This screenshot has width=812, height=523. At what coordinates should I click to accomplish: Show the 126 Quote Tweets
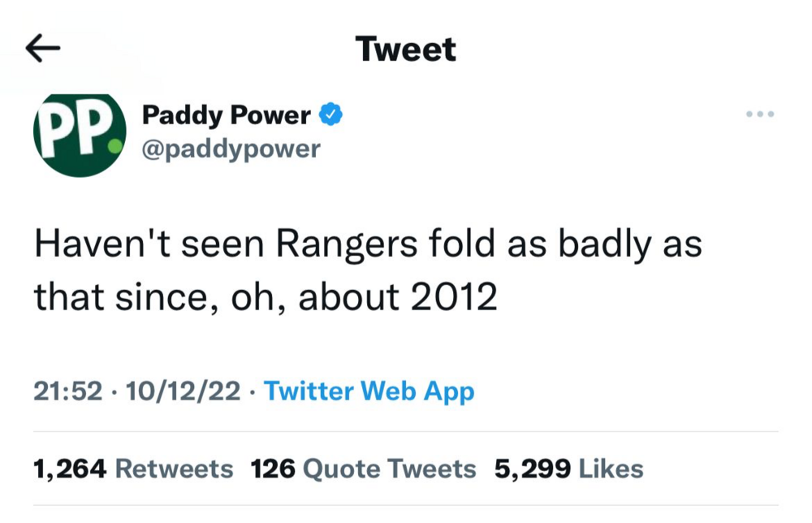point(363,469)
